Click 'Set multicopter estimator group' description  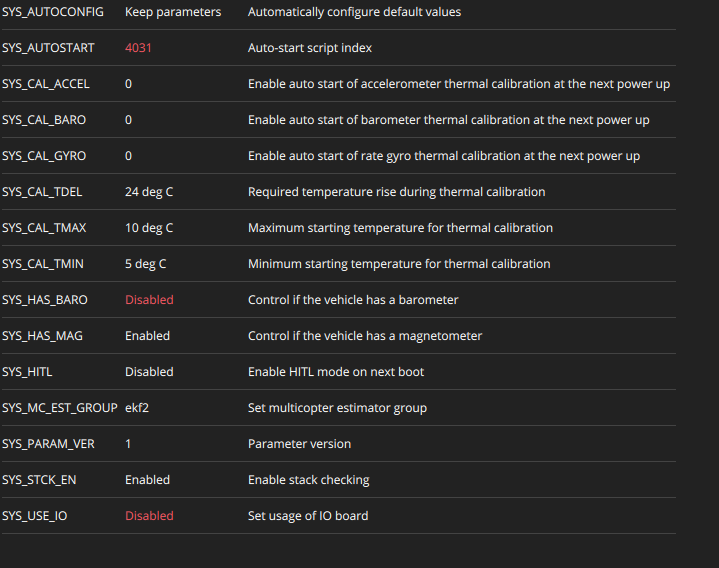coord(337,408)
